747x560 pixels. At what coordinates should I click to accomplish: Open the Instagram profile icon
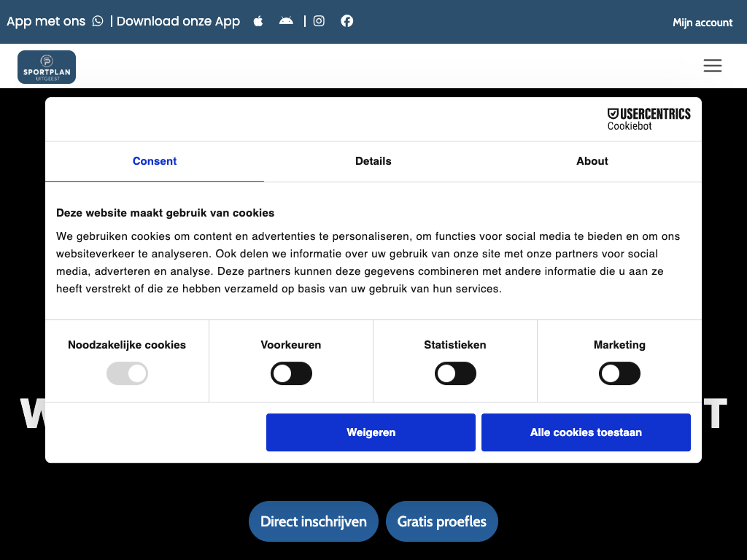point(319,21)
